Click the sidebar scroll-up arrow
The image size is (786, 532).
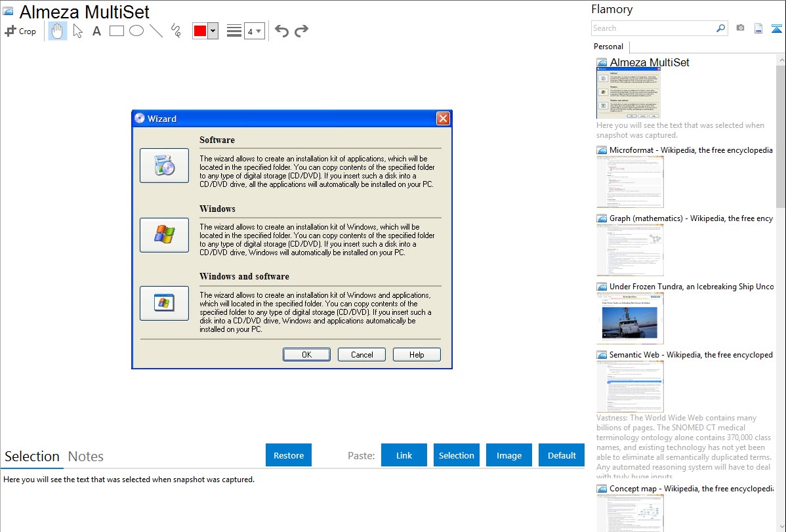pos(781,60)
